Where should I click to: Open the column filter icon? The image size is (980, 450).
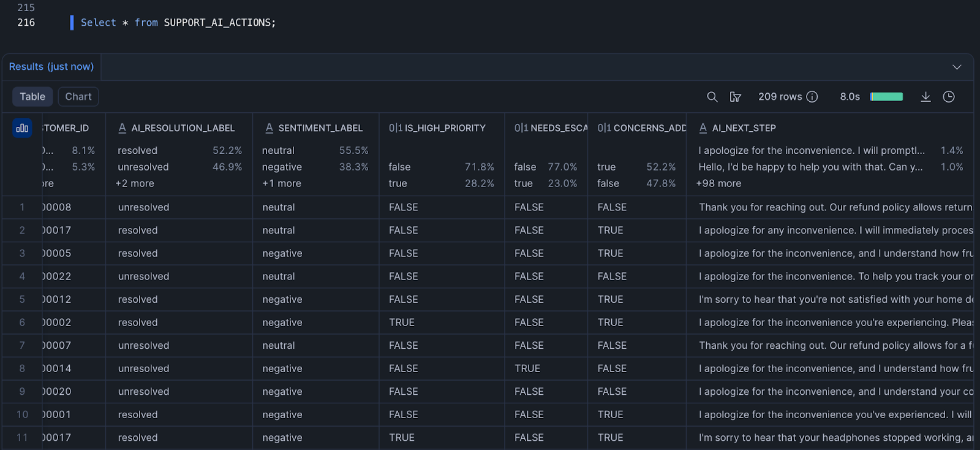point(736,97)
